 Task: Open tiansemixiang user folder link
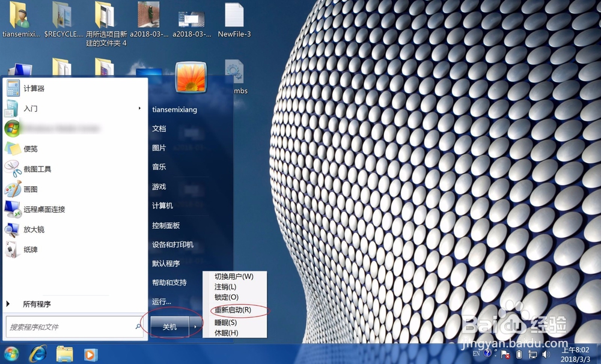coord(174,109)
